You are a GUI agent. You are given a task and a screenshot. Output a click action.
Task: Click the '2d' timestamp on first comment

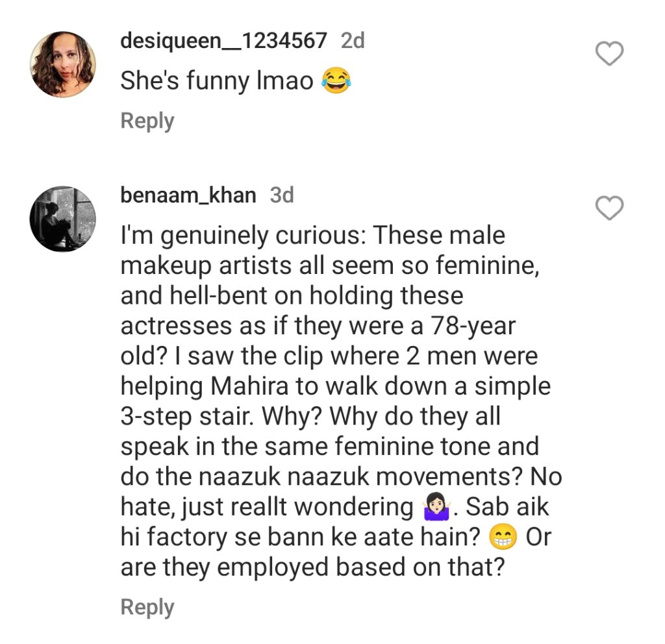pos(353,41)
